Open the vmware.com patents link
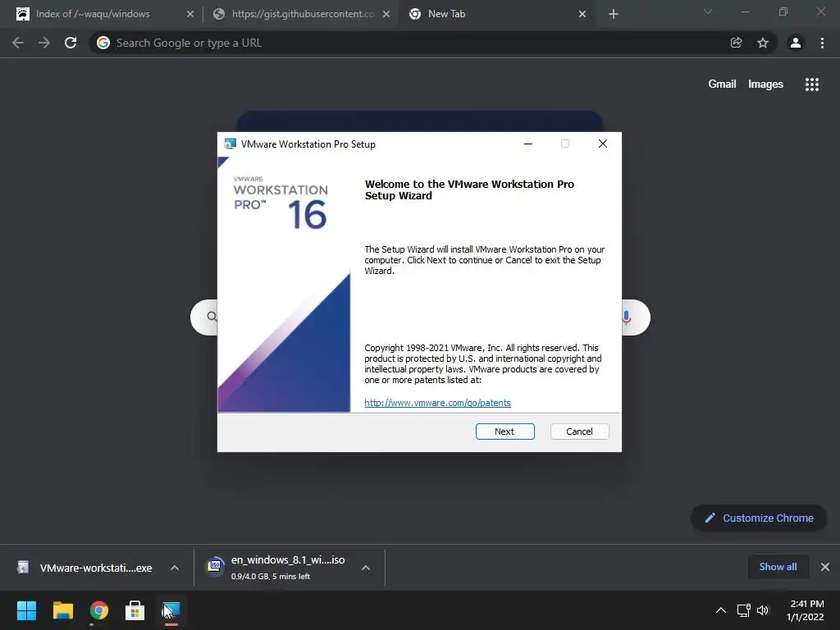The image size is (840, 630). tap(437, 403)
